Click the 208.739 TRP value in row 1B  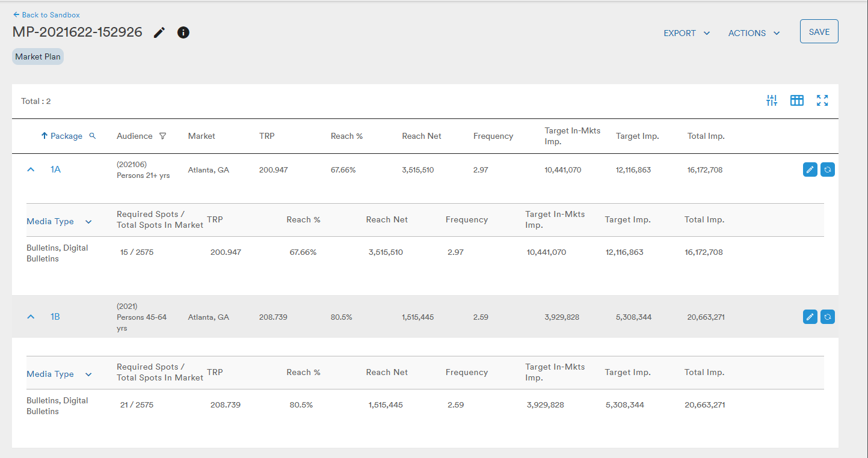tap(273, 317)
